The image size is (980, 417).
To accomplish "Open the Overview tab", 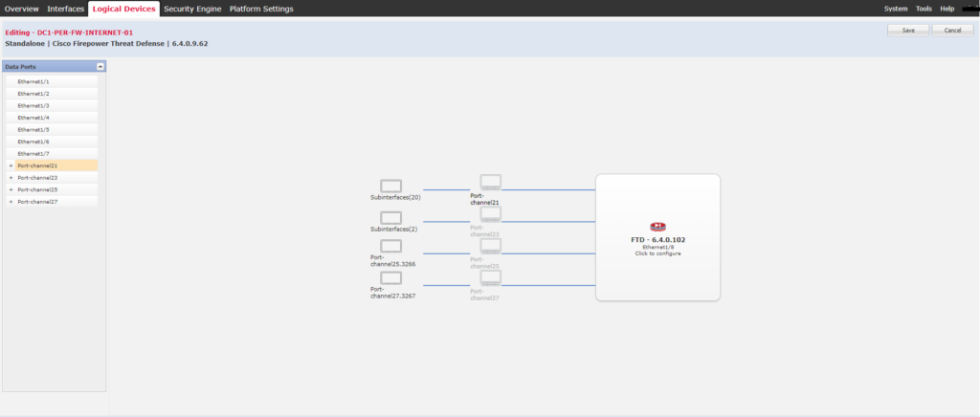I will (x=21, y=9).
